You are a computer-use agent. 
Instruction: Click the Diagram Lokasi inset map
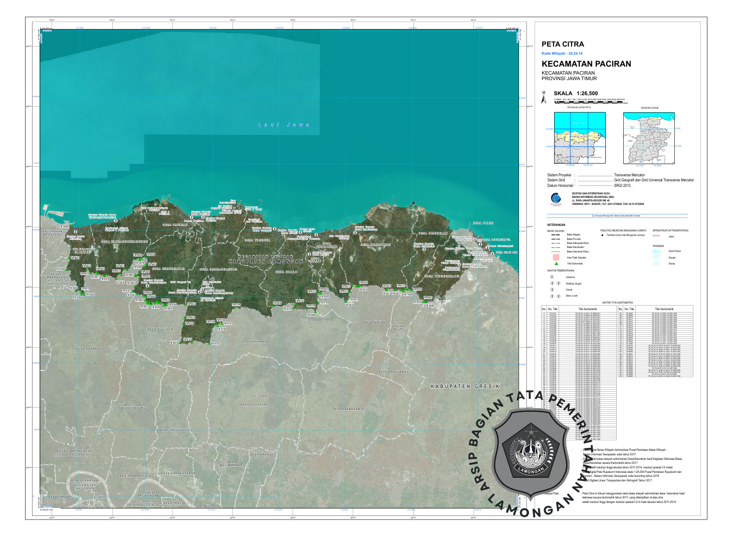[x=649, y=138]
